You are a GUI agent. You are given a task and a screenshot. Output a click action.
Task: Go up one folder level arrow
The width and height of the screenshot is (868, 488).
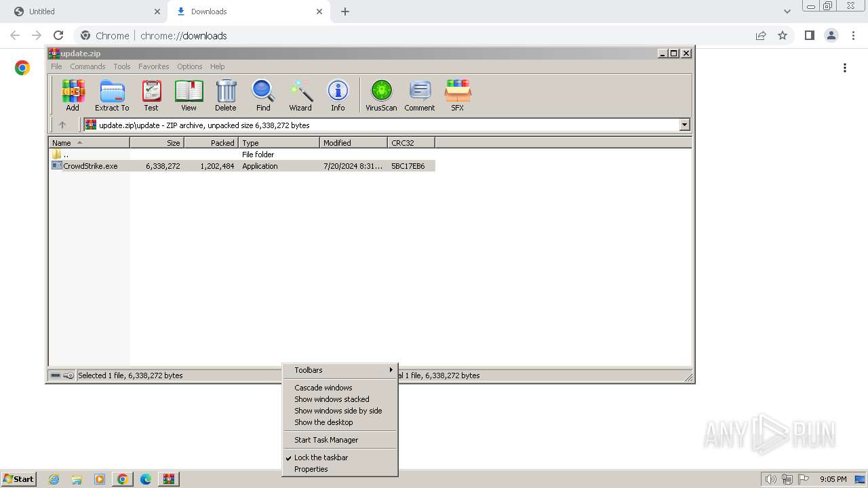click(x=62, y=125)
